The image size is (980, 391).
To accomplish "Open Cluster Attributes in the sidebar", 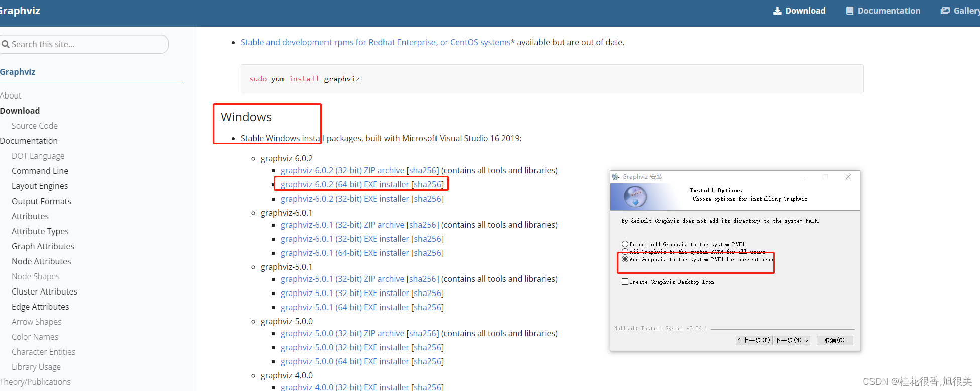I will (x=45, y=291).
